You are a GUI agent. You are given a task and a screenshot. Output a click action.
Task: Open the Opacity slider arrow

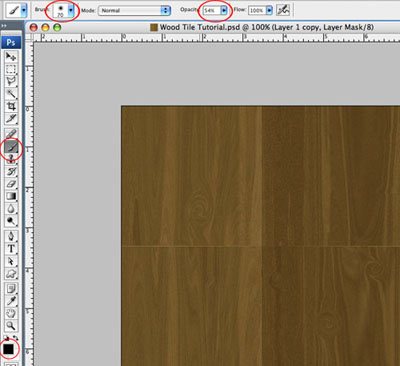224,10
